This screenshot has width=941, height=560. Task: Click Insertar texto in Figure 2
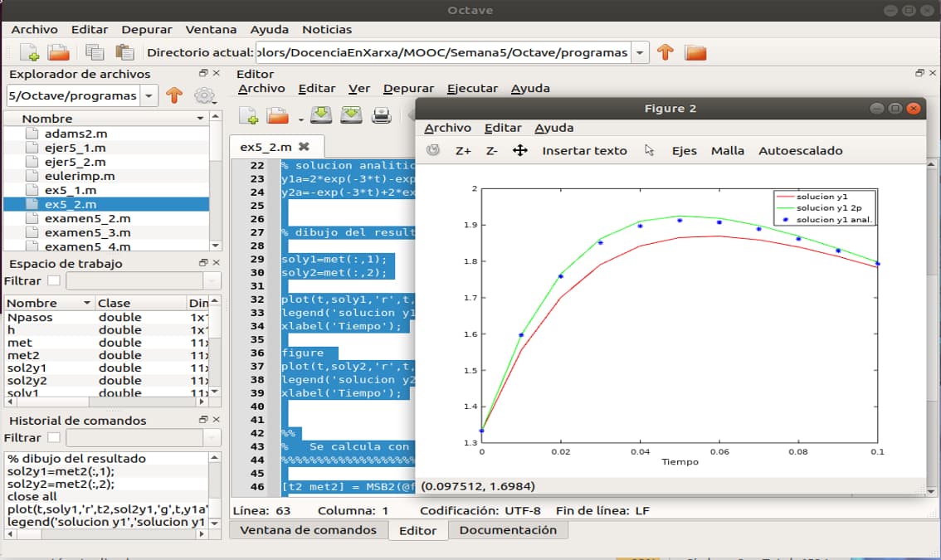pos(584,150)
